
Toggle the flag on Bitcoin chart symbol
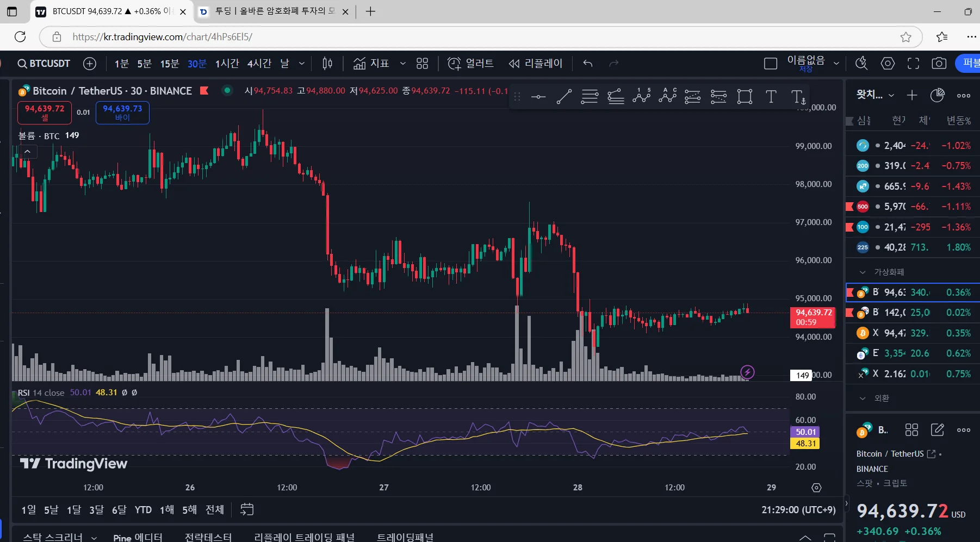point(204,91)
